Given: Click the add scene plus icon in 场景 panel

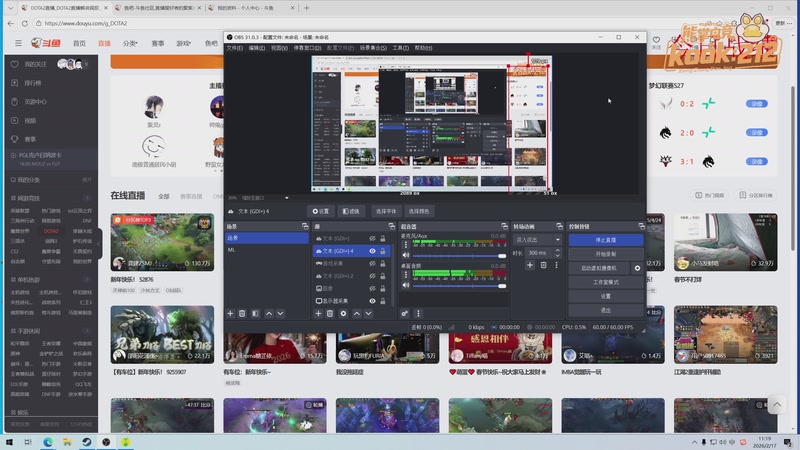Looking at the screenshot, I should (x=230, y=313).
